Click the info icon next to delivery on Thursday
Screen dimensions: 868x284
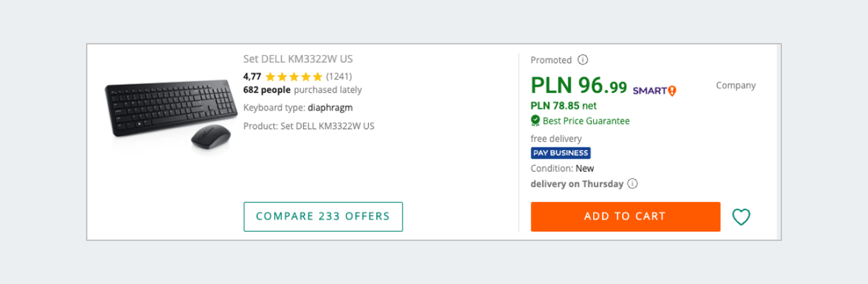coord(632,183)
